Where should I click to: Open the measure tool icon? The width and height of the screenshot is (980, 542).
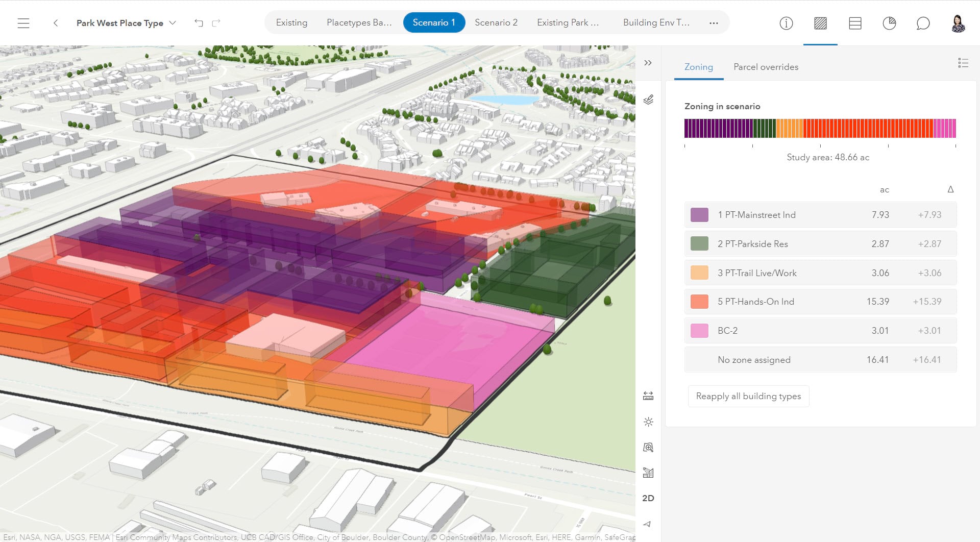click(648, 396)
